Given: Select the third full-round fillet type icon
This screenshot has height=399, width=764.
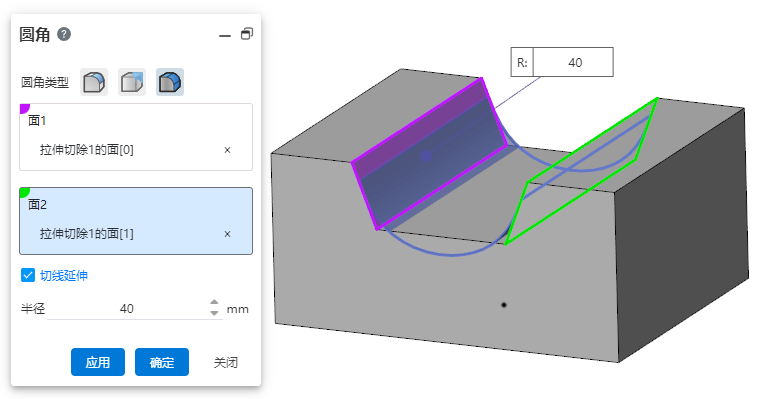Looking at the screenshot, I should pos(170,82).
